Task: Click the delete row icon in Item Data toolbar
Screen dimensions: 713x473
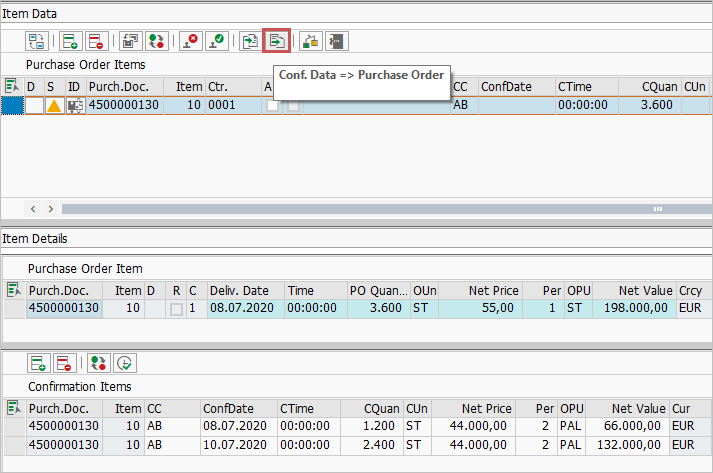Action: [95, 41]
